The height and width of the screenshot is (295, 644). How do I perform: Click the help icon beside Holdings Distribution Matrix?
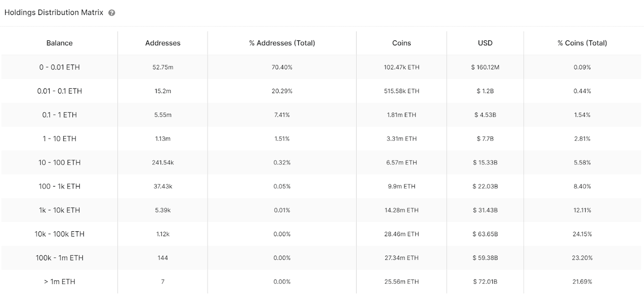[x=112, y=13]
